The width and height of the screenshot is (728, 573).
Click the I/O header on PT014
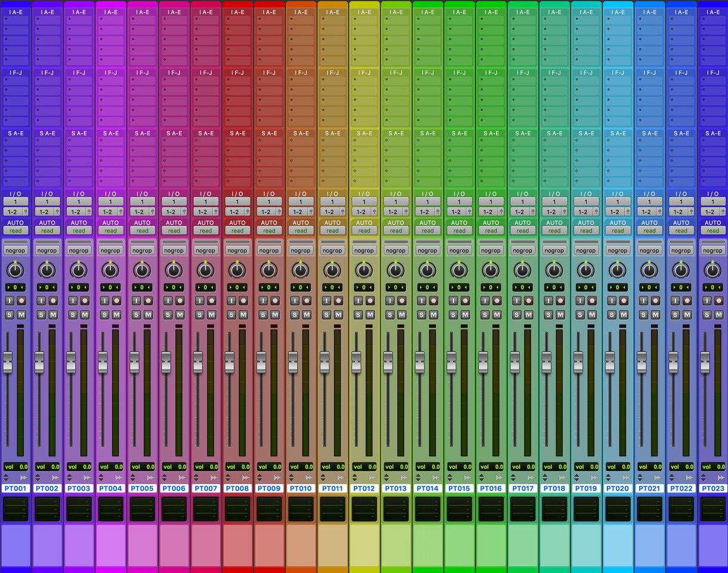point(427,194)
